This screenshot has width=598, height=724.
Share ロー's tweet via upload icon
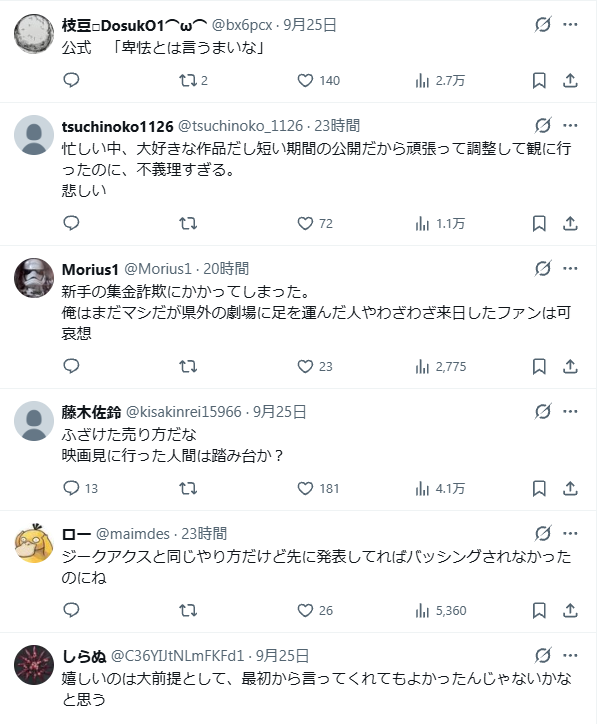click(570, 610)
